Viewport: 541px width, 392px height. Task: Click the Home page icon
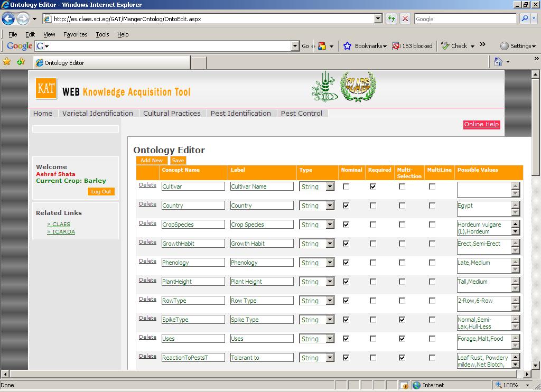click(x=498, y=62)
